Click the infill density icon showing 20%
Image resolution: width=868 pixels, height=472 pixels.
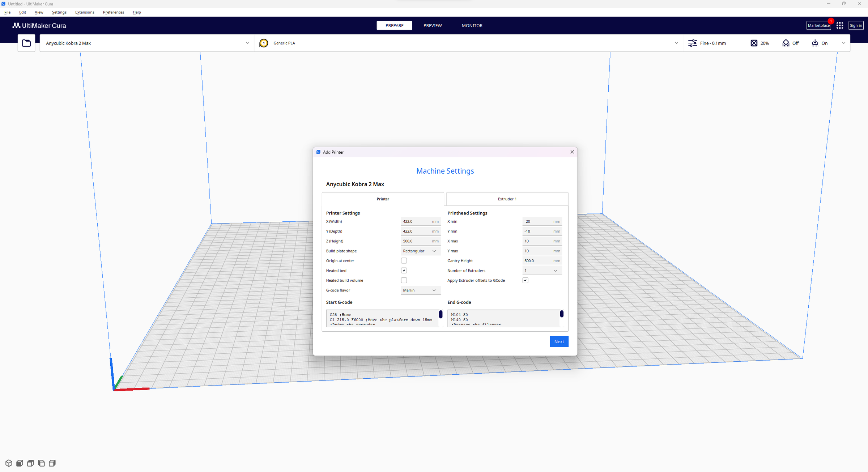coord(754,43)
